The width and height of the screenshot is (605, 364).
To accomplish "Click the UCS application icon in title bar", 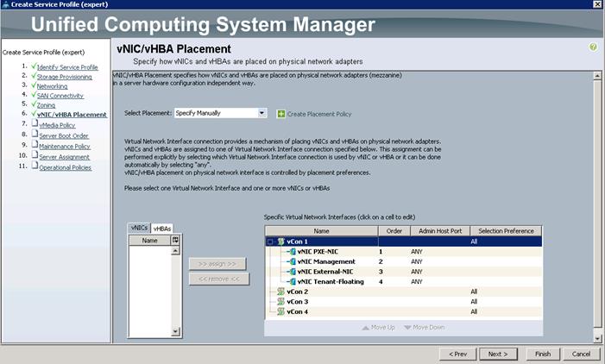I will [x=5, y=4].
